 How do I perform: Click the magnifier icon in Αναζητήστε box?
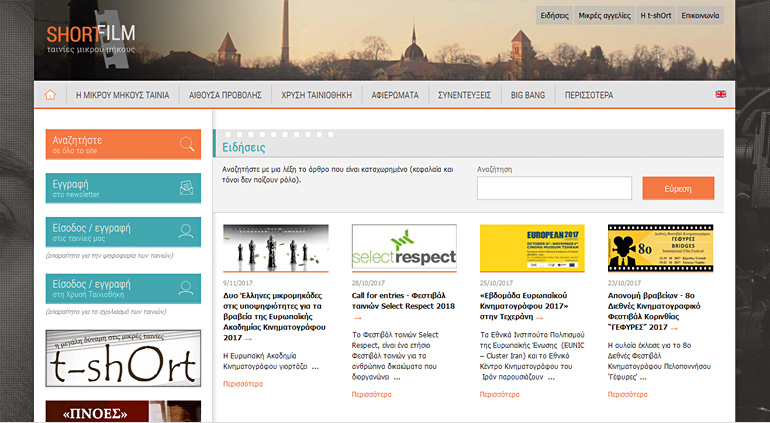click(186, 144)
